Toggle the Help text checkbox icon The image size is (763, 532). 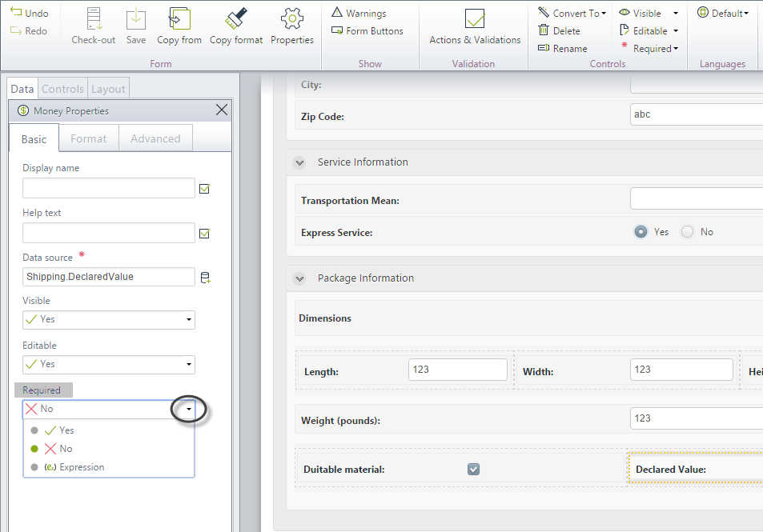pyautogui.click(x=204, y=234)
